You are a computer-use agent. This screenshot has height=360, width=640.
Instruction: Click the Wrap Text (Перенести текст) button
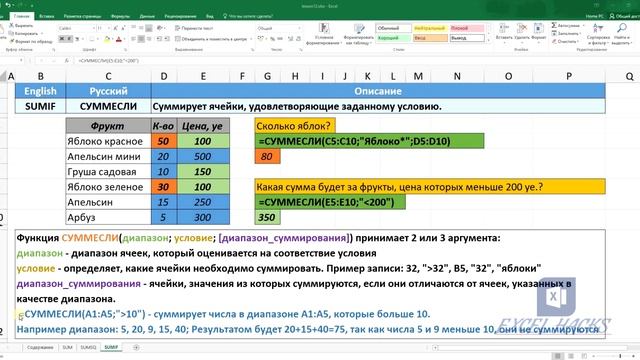click(x=194, y=28)
